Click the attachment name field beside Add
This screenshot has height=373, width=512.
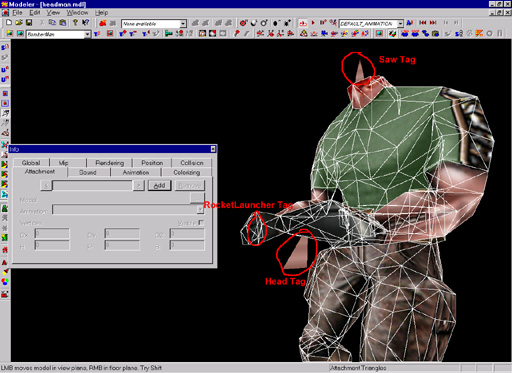pos(92,185)
